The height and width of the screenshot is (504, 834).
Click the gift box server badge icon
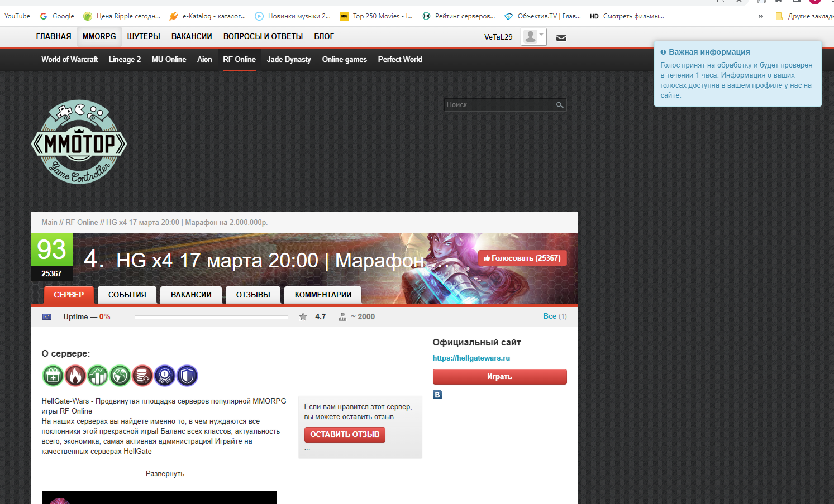(53, 376)
